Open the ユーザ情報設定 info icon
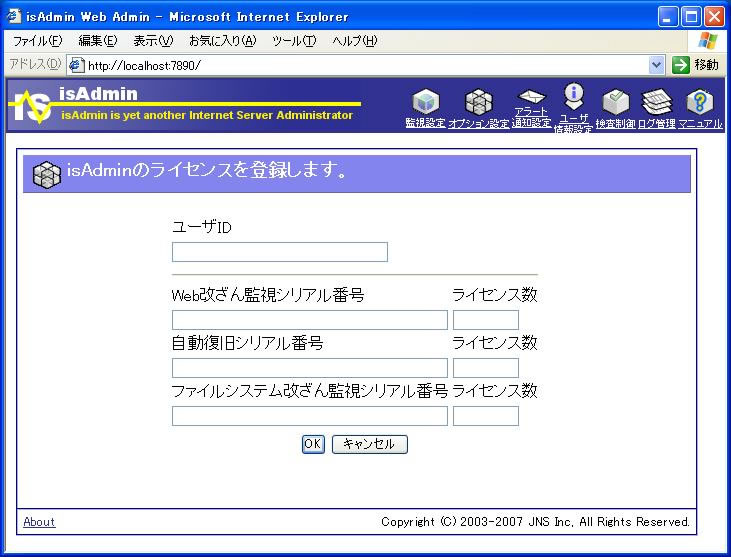Viewport: 731px width, 557px height. [x=574, y=96]
